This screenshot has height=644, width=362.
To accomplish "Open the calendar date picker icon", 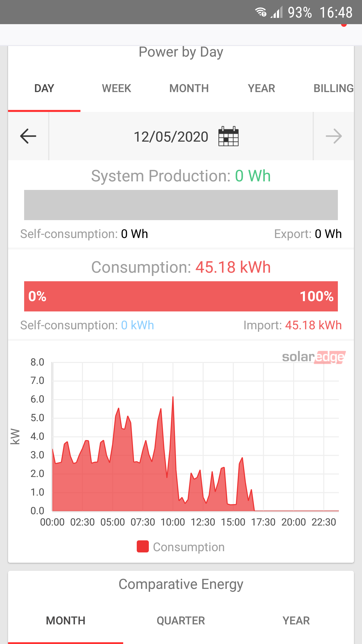I will coord(228,136).
